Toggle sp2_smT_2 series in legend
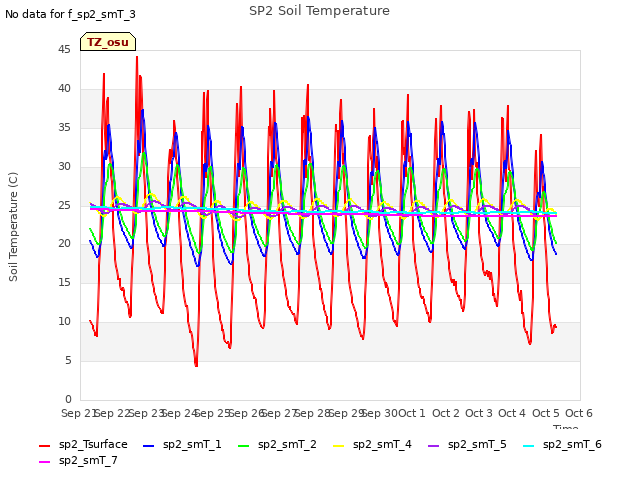Screen dimensions: 640x480 click(x=277, y=444)
